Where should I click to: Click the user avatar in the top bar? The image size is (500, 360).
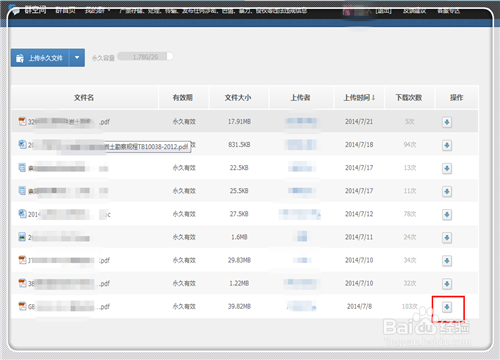pos(347,11)
